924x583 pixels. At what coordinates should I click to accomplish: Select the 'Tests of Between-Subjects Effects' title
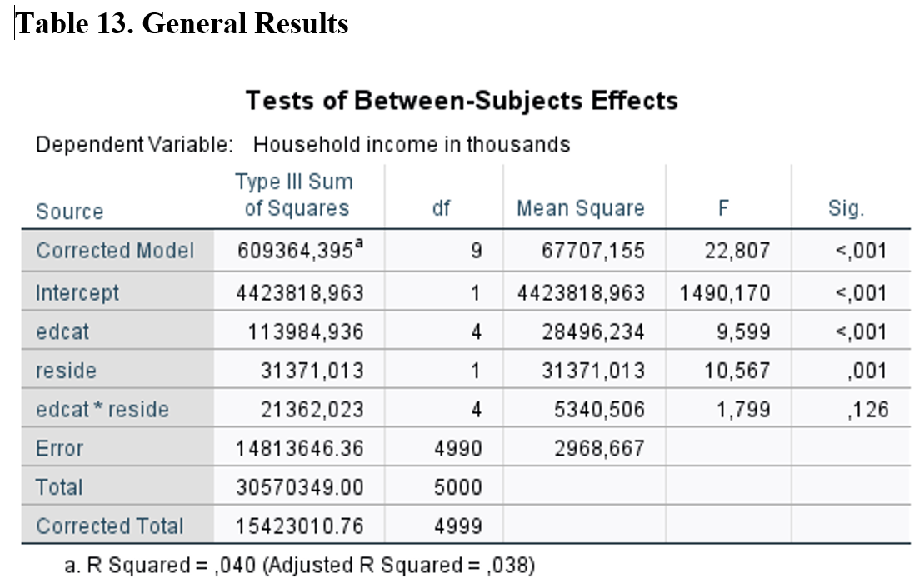[462, 101]
